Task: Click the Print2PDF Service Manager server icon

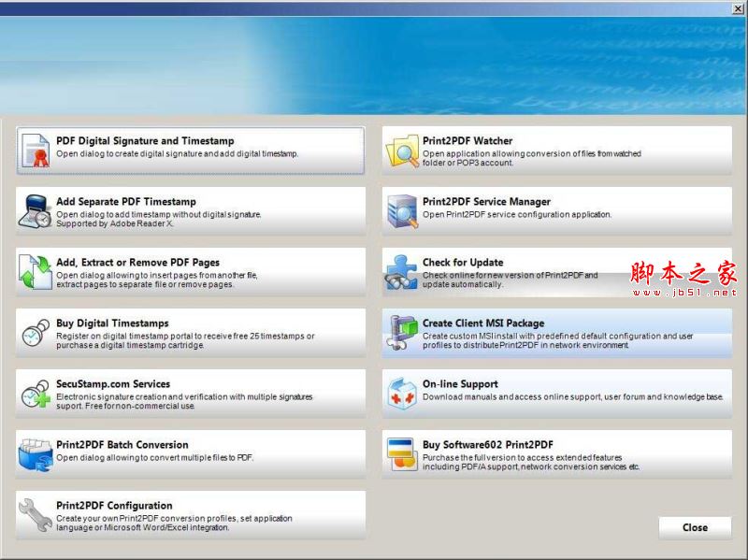Action: [402, 211]
